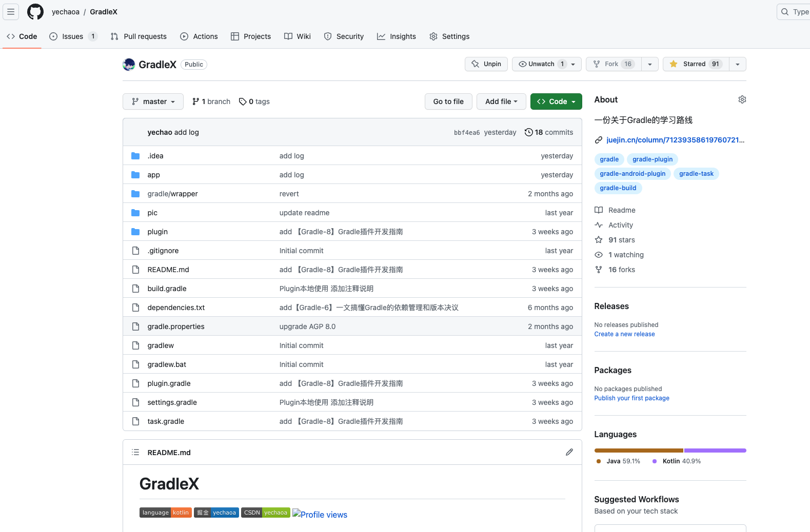The height and width of the screenshot is (532, 810).
Task: Open the Pull requests tab
Action: pos(139,36)
